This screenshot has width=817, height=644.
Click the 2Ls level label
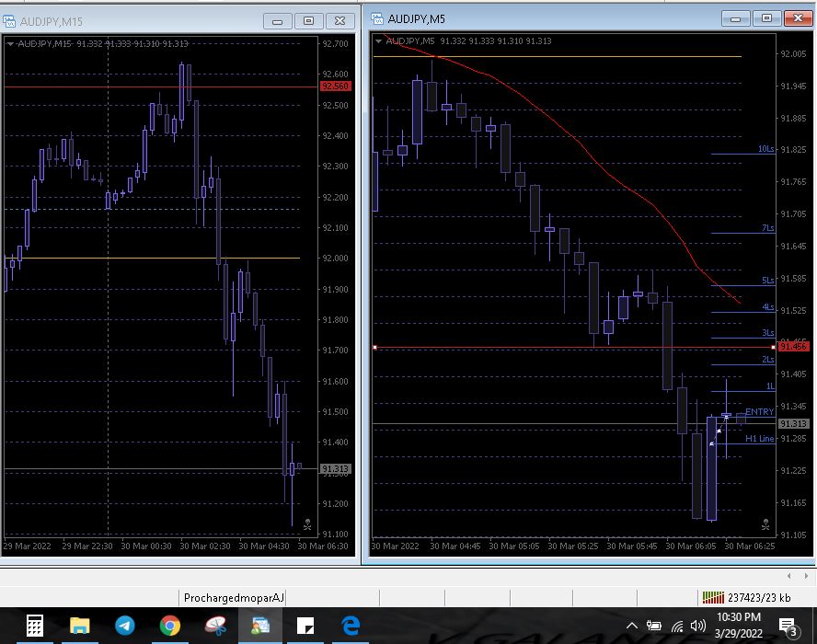pos(767,360)
